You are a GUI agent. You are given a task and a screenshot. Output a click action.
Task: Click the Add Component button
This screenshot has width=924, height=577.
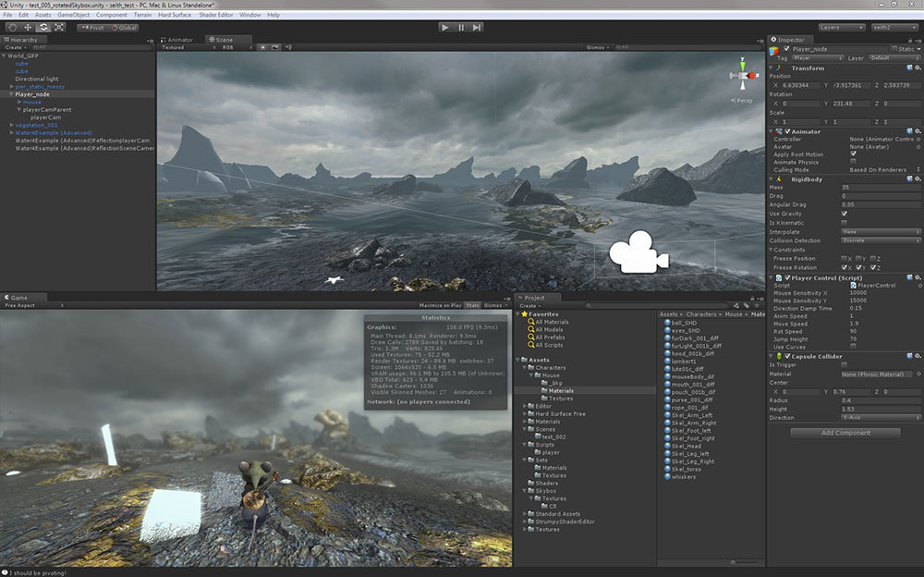[x=845, y=433]
